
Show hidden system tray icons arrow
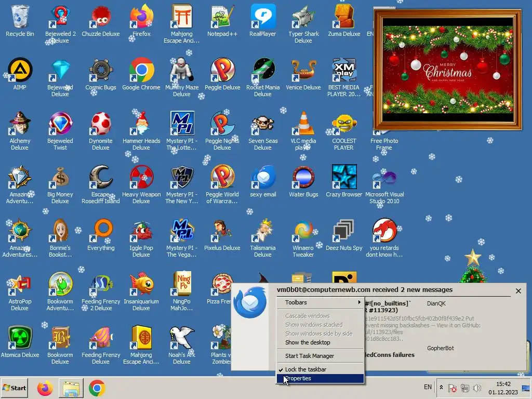pyautogui.click(x=441, y=387)
